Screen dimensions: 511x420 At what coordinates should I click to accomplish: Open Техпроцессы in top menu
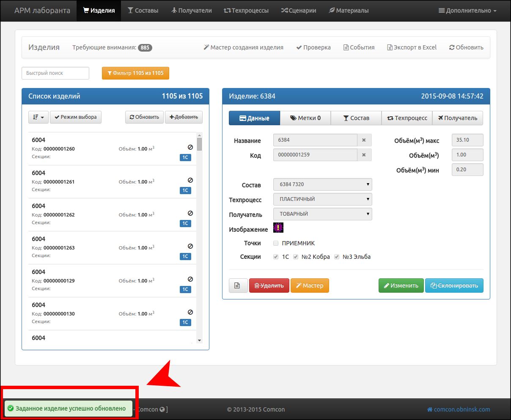click(246, 11)
